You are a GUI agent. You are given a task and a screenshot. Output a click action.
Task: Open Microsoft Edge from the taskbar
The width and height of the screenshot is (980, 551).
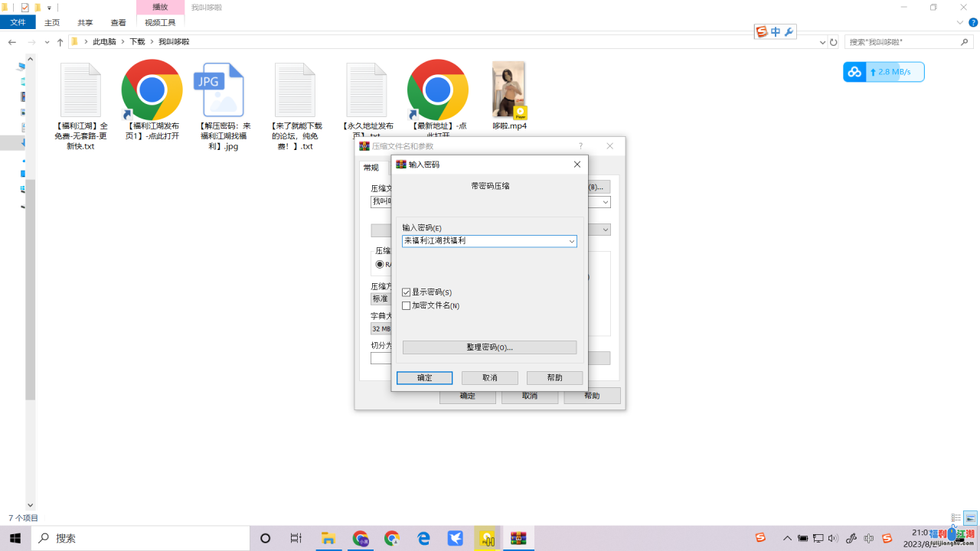point(423,539)
